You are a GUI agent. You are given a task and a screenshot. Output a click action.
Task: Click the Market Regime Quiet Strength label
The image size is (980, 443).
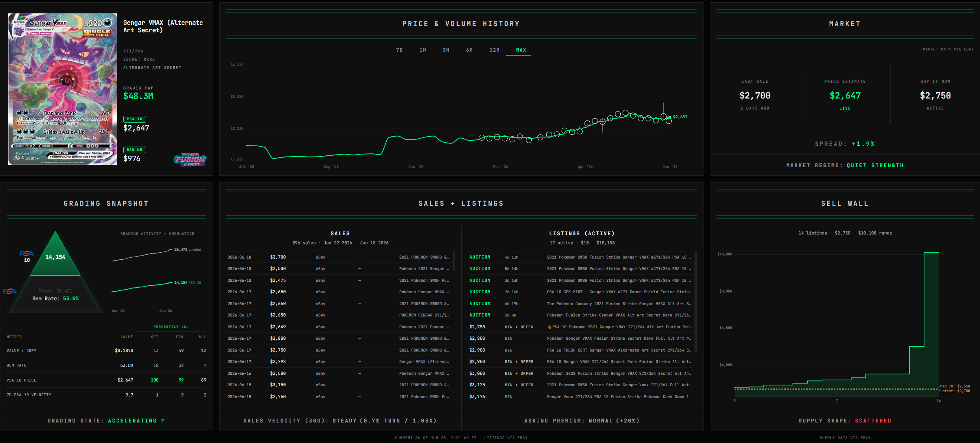coord(845,166)
